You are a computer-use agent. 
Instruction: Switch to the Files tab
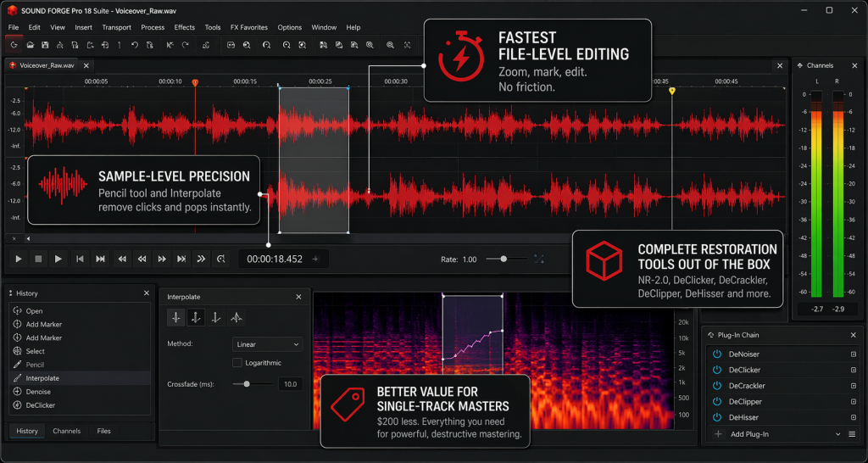click(103, 431)
